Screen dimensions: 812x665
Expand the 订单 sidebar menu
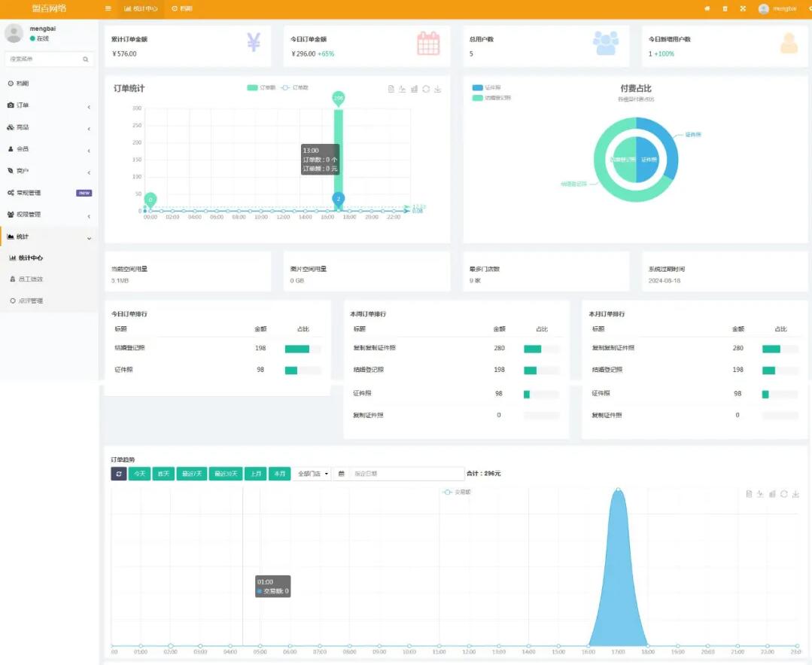(49, 105)
